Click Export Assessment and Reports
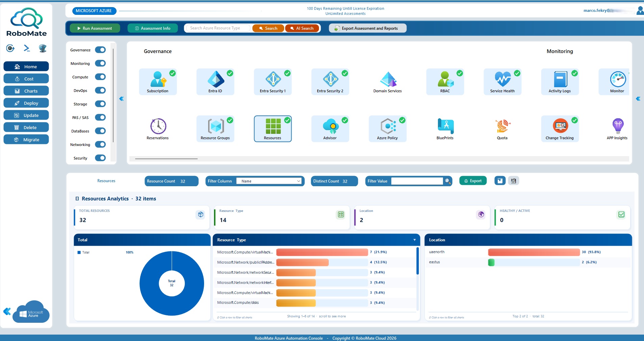This screenshot has width=644, height=341. (x=368, y=28)
